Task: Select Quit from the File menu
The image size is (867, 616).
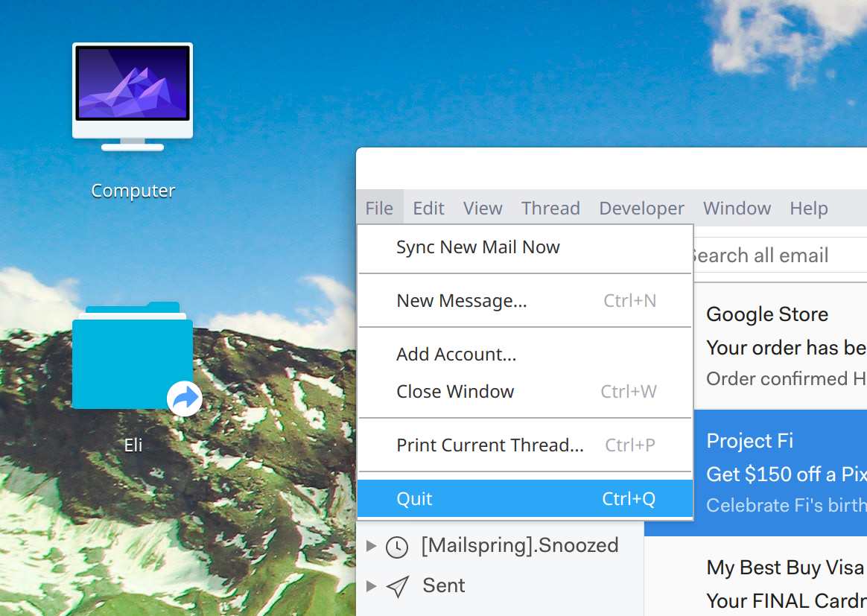Action: point(525,499)
